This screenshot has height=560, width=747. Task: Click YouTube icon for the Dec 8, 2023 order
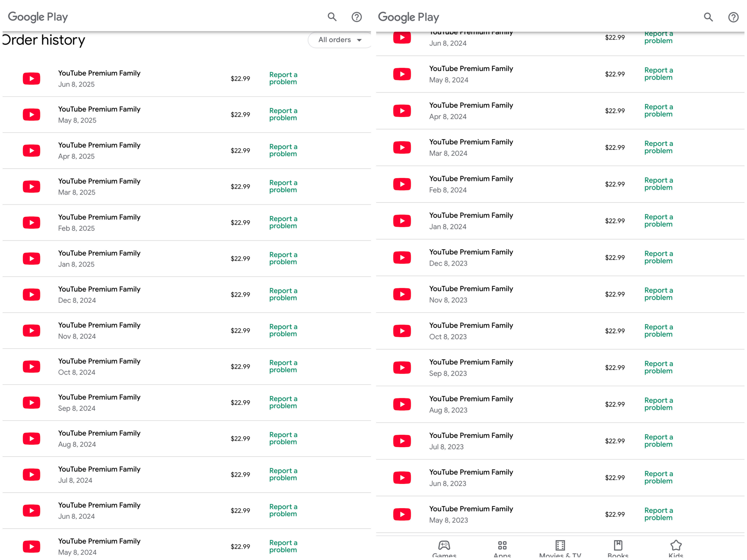click(402, 258)
